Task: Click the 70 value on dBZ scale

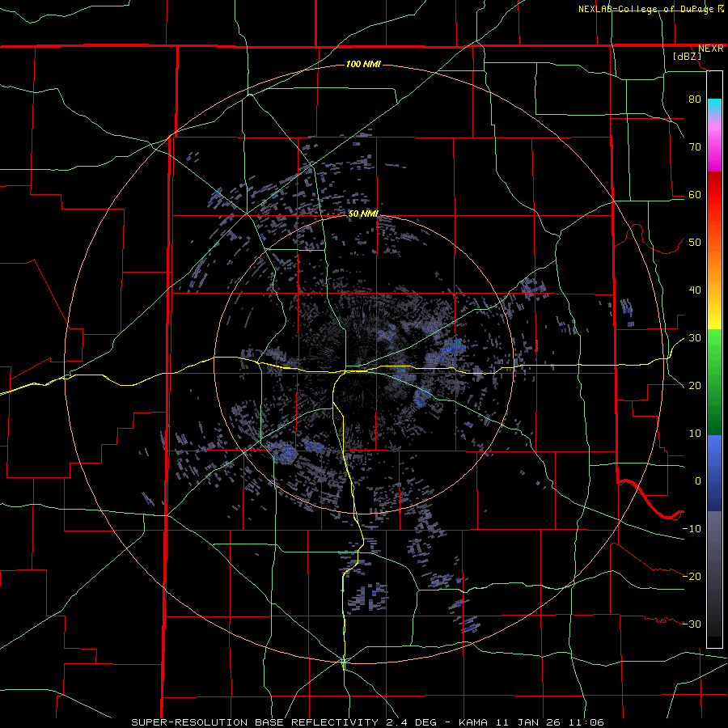Action: (695, 147)
